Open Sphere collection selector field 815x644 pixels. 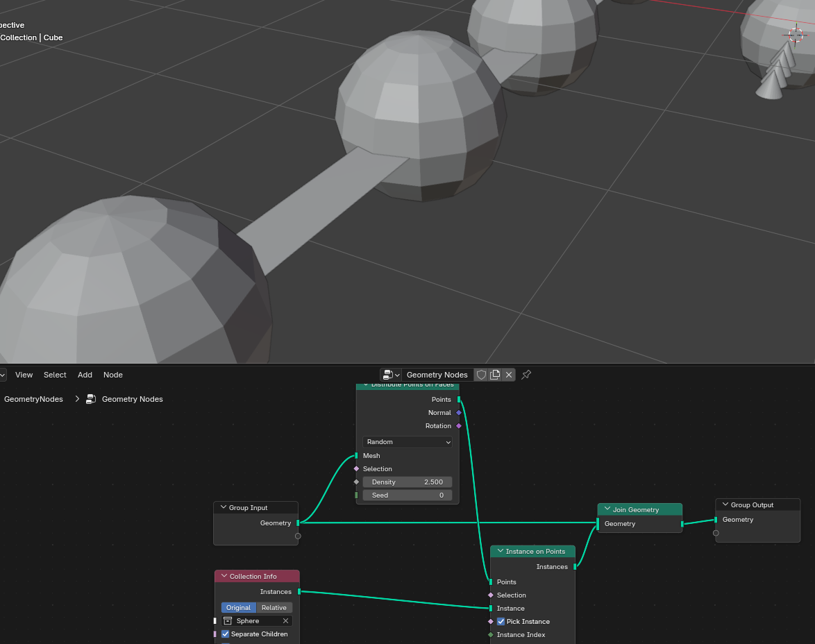pyautogui.click(x=257, y=620)
